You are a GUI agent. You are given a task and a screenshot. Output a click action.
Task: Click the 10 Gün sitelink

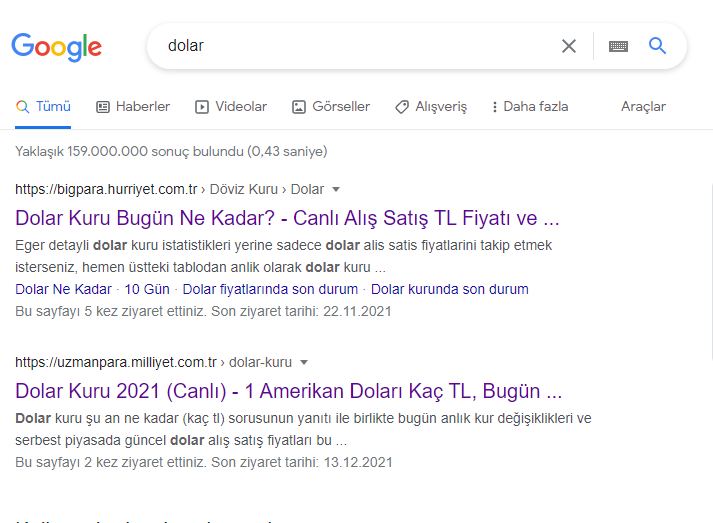click(x=147, y=289)
